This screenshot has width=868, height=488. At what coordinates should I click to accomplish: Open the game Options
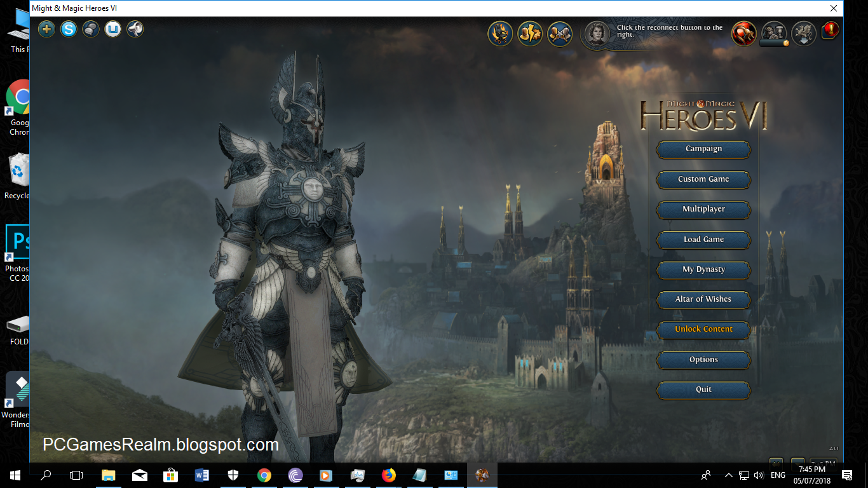[x=703, y=360]
